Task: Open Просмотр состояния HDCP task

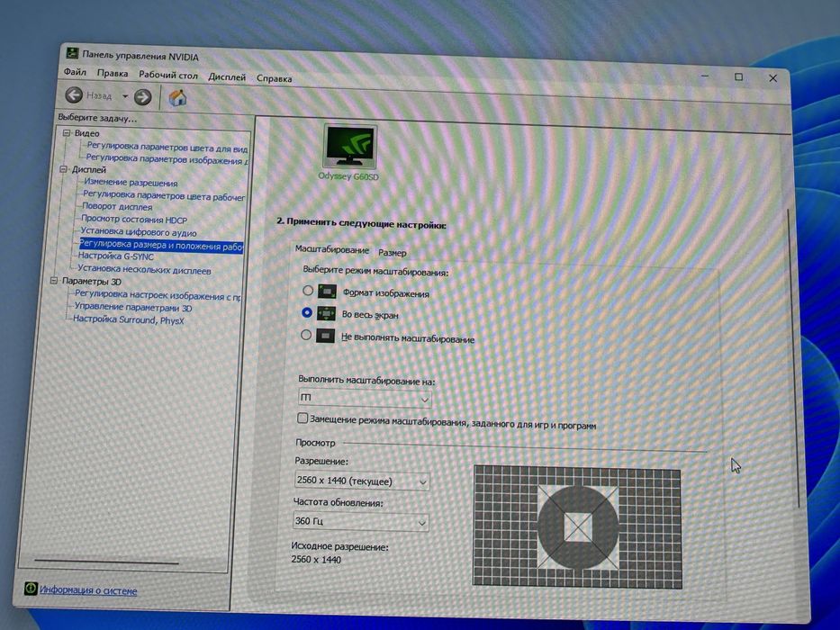Action: [134, 219]
